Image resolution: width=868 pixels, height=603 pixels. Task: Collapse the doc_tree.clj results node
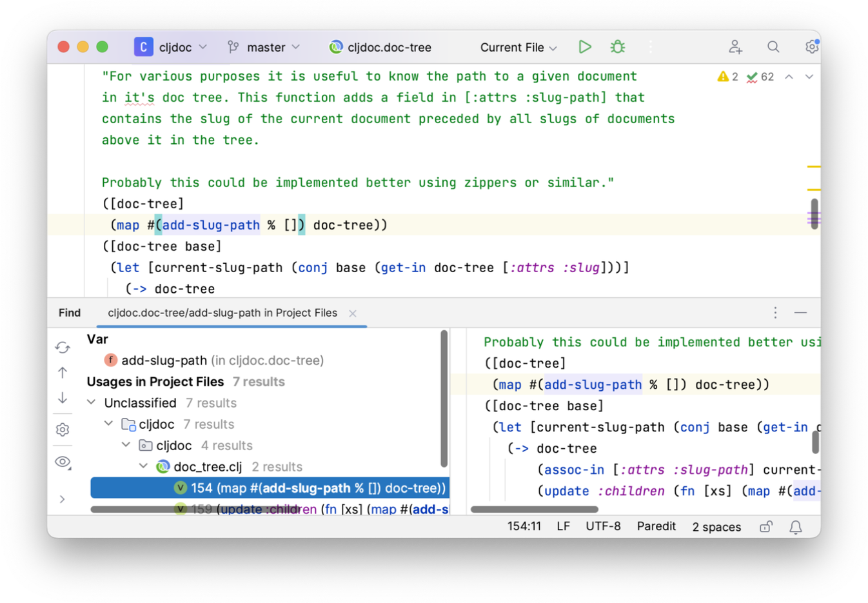[x=144, y=466]
